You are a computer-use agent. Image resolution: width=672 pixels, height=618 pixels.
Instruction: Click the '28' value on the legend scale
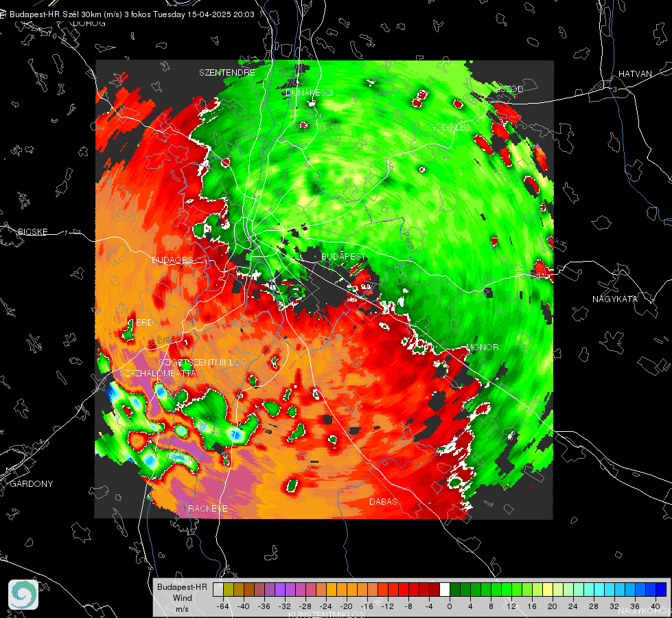(593, 606)
